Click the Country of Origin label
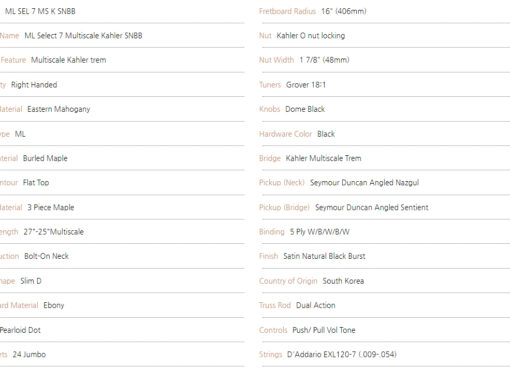The width and height of the screenshot is (510, 382). [x=288, y=281]
